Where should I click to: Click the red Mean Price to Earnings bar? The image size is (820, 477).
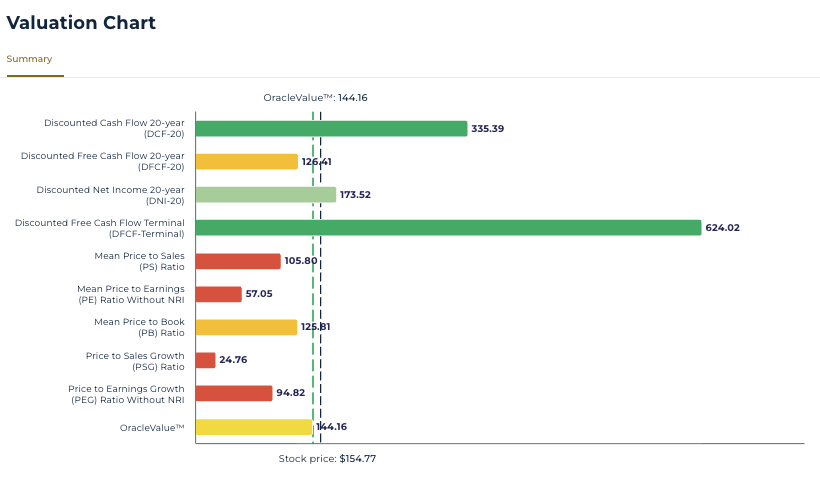pyautogui.click(x=219, y=294)
